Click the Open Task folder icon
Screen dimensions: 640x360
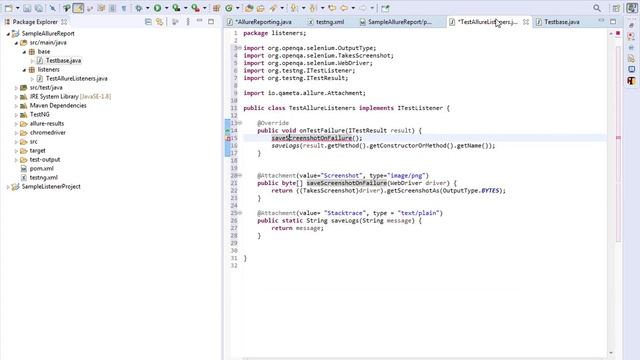pos(260,8)
